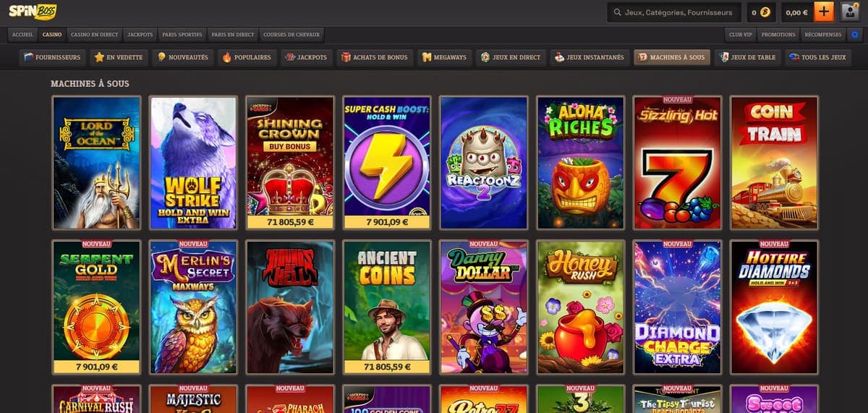Click the Machines à sous heading
Screen dimensions: 868x413
pyautogui.click(x=90, y=84)
